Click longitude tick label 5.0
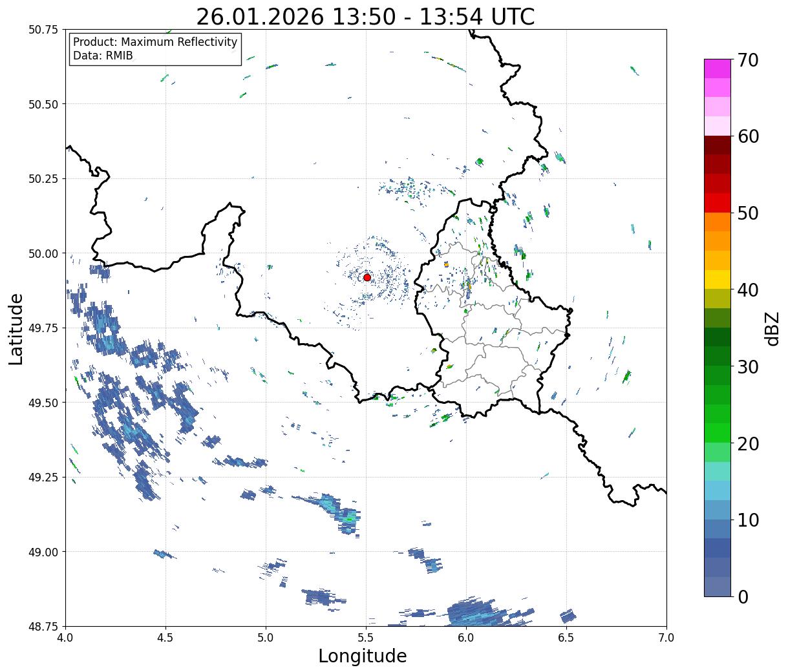The image size is (788, 672). [266, 638]
